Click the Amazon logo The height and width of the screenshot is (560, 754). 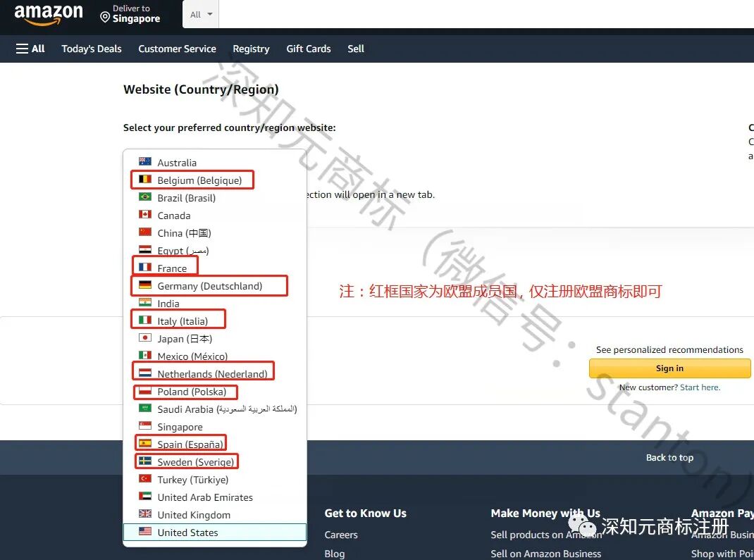(x=47, y=14)
